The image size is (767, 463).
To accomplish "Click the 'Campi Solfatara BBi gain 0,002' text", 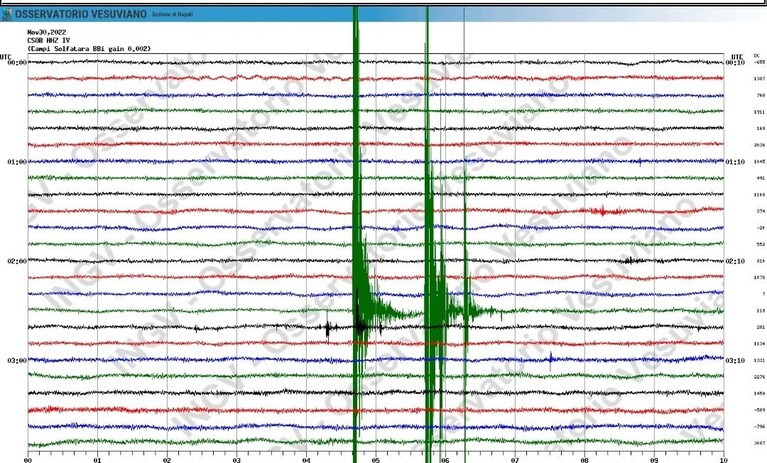I will tap(89, 48).
